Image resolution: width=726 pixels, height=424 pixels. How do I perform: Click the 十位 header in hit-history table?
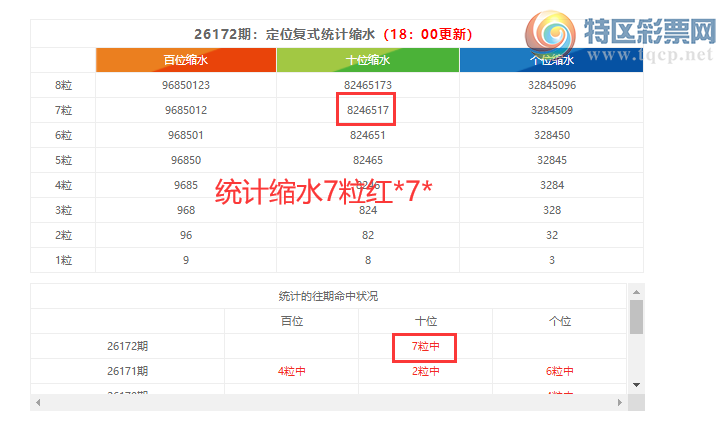point(426,321)
